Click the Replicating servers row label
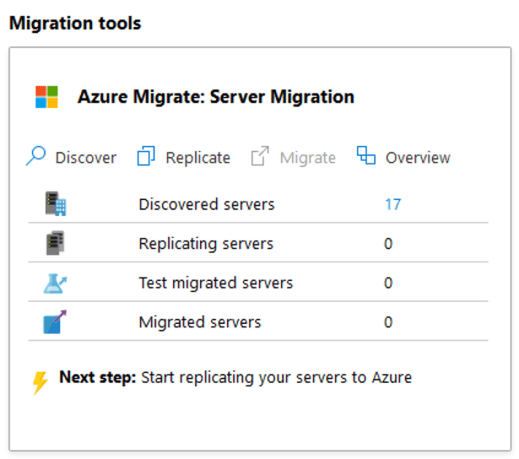Image resolution: width=519 pixels, height=459 pixels. [206, 244]
